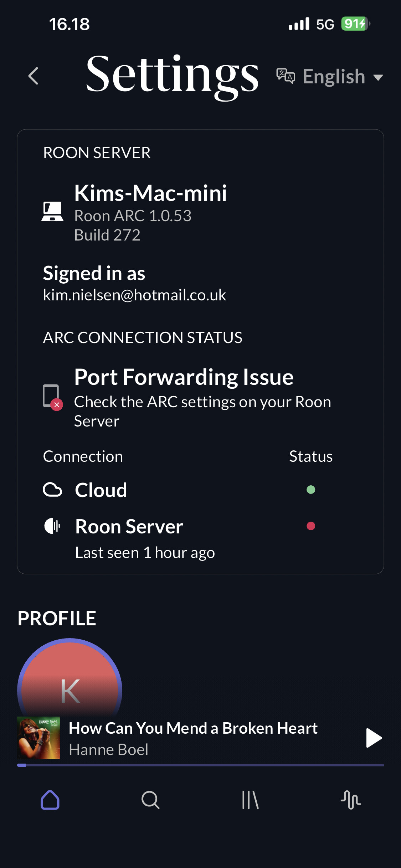Open the Search tab
The width and height of the screenshot is (401, 868).
coord(150,800)
